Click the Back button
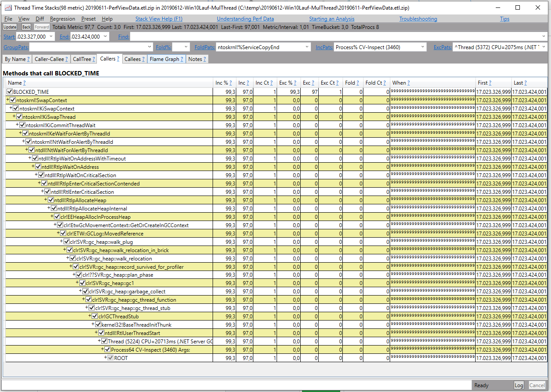This screenshot has height=392, width=551. pyautogui.click(x=26, y=27)
